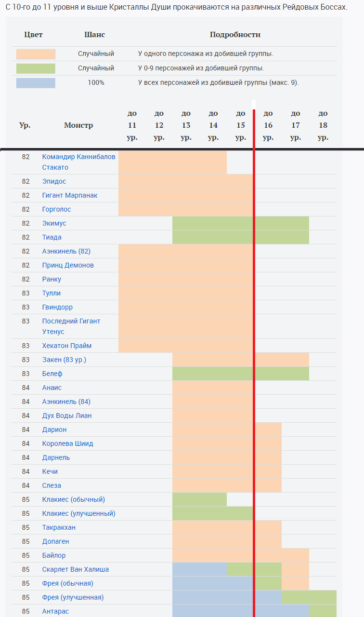Open the Аэнкинель (82) link
This screenshot has height=617, width=364.
click(x=66, y=251)
